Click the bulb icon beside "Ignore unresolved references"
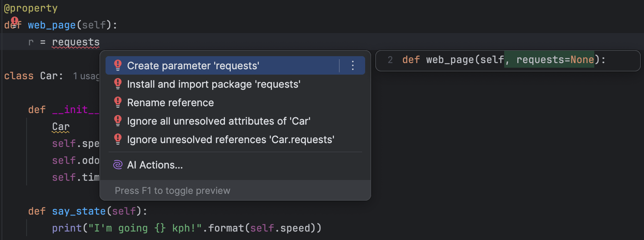644x240 pixels. tap(118, 139)
